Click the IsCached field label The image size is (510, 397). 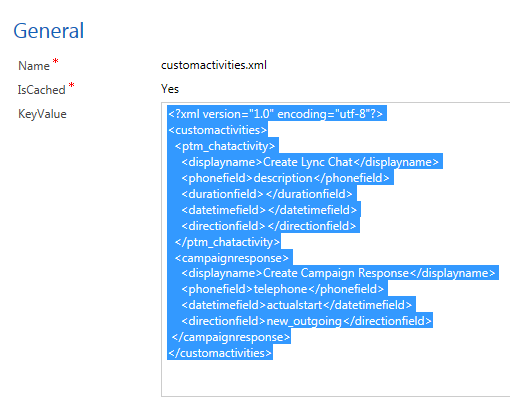coord(41,90)
